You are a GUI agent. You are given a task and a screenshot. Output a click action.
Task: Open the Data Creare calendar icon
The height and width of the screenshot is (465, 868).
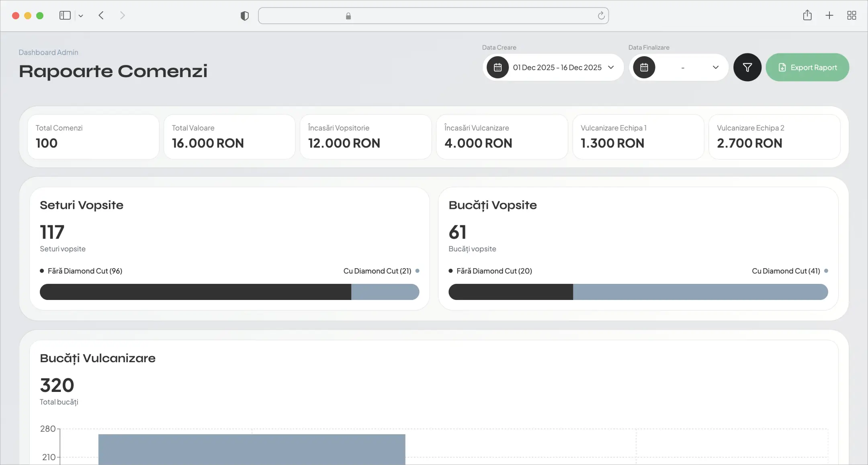pyautogui.click(x=497, y=67)
